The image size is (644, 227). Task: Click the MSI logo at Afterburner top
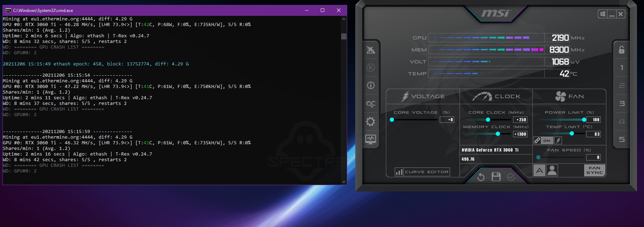point(496,13)
